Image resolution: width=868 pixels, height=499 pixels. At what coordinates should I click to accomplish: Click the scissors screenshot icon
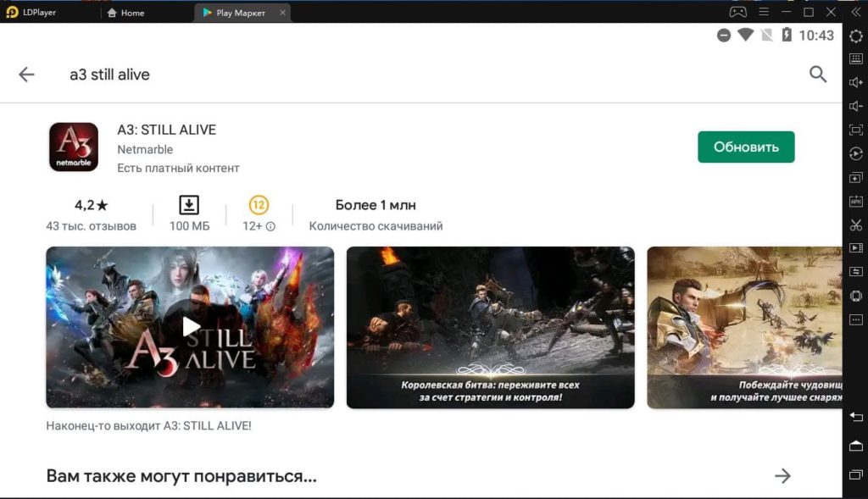pyautogui.click(x=856, y=225)
